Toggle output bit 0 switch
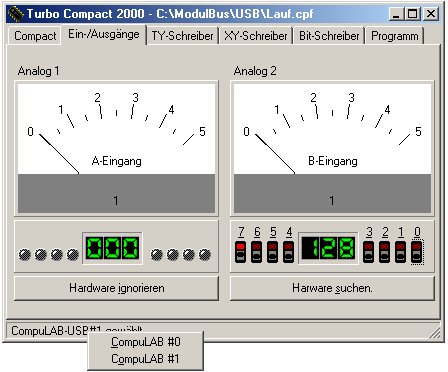This screenshot has width=448, height=372. [417, 252]
